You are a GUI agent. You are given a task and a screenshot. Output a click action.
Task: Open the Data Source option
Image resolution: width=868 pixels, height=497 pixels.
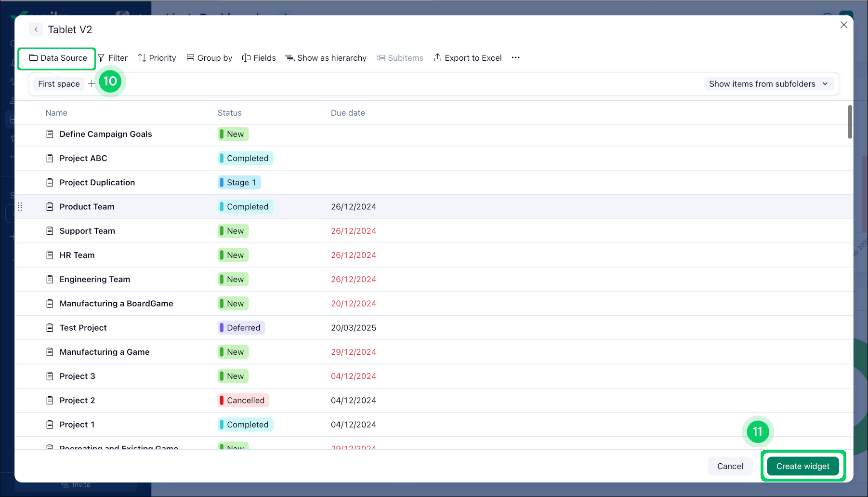(x=58, y=58)
